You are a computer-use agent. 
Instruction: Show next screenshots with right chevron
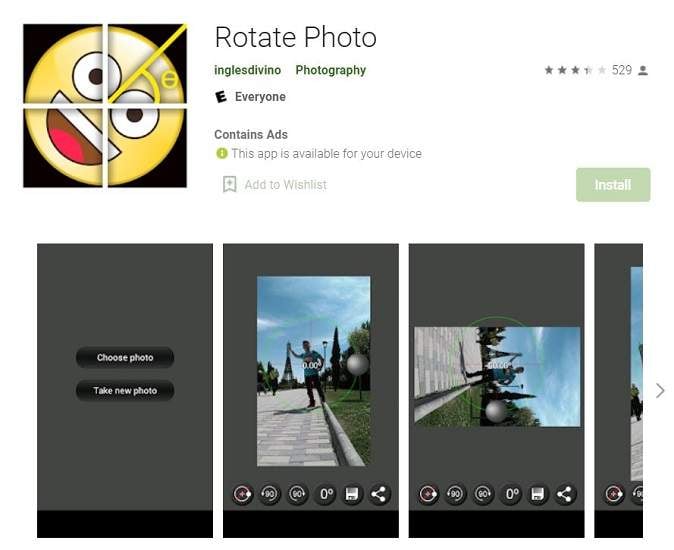(x=660, y=391)
